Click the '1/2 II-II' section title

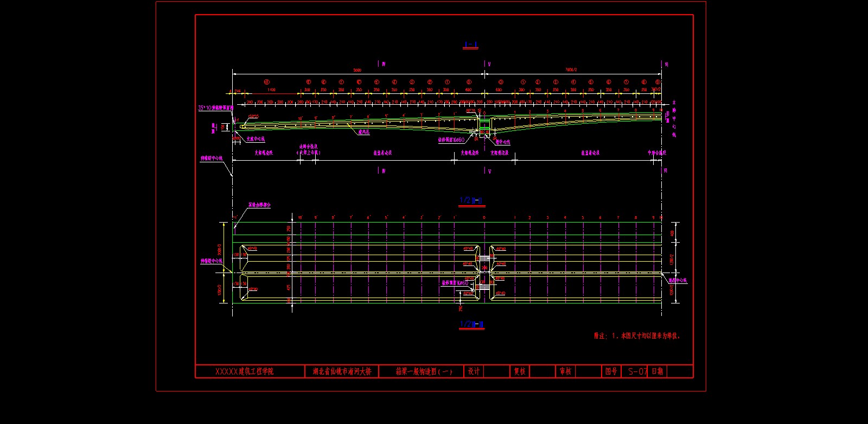[x=471, y=200]
